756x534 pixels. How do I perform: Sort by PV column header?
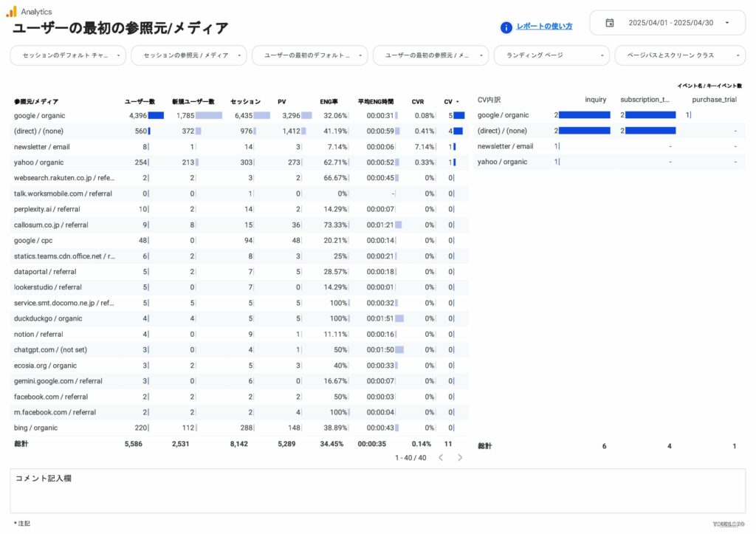(x=282, y=102)
